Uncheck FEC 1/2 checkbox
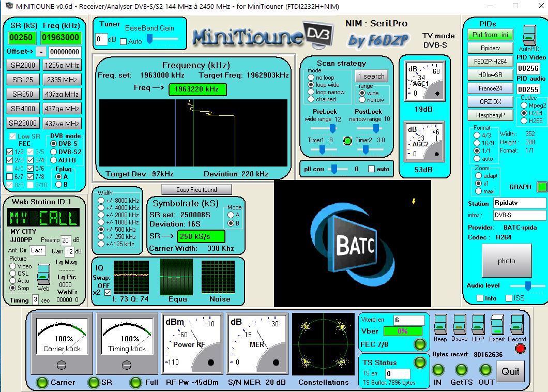Screen dimensions: 548x392 coord(10,152)
